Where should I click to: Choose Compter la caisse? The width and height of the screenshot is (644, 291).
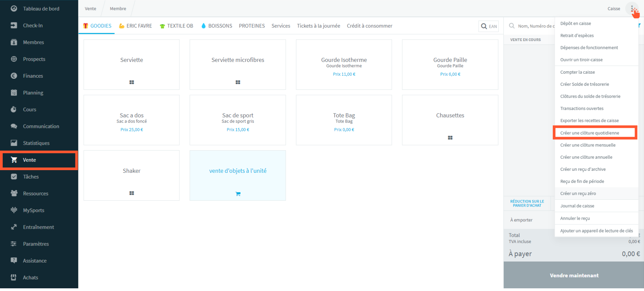(x=596, y=72)
